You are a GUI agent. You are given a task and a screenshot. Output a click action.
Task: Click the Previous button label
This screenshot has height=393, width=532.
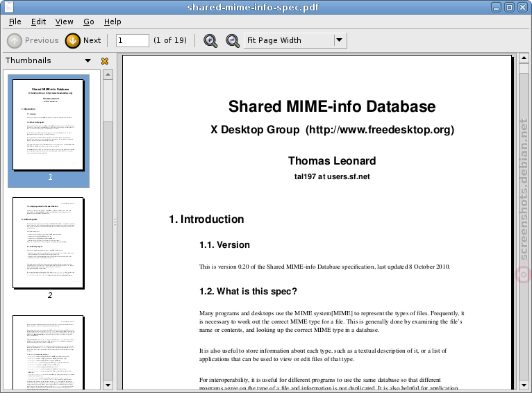(x=42, y=40)
